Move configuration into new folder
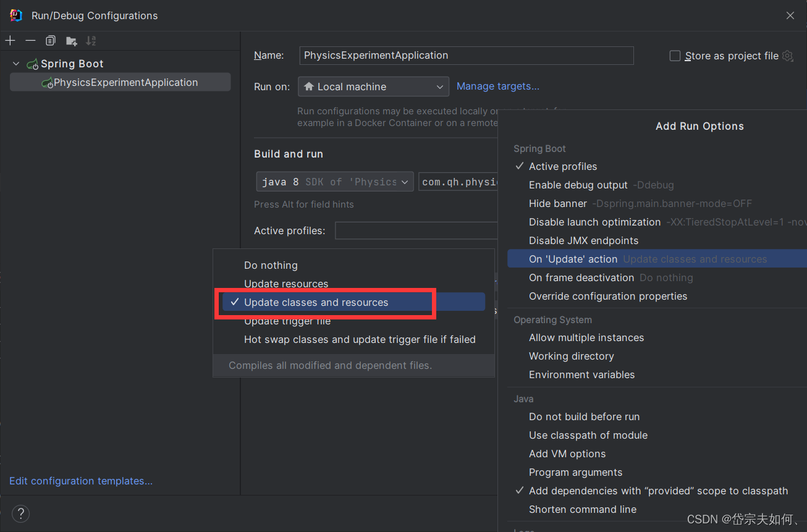This screenshot has height=532, width=807. click(x=72, y=41)
